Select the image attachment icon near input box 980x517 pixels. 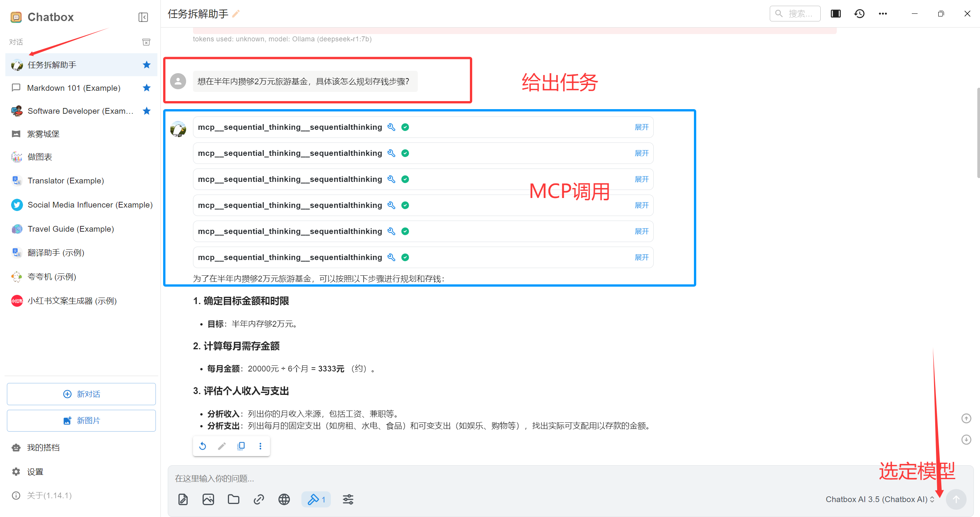coord(208,499)
